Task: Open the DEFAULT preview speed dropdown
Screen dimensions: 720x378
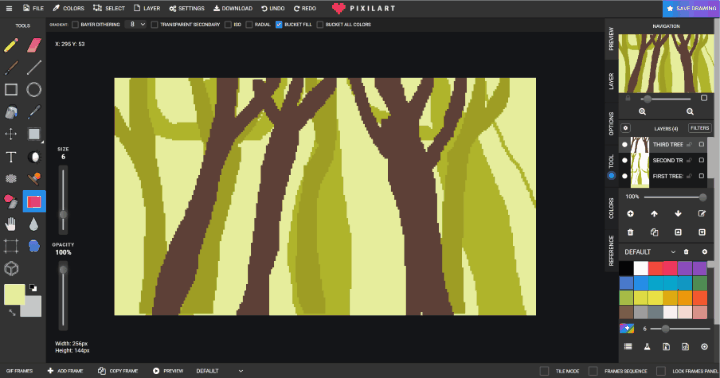Action: coord(219,371)
